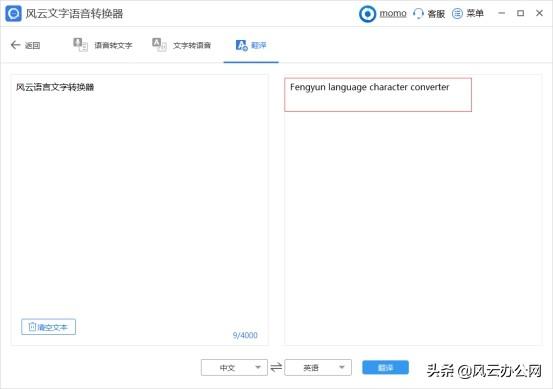Open the momo account link
The height and width of the screenshot is (389, 553).
click(x=393, y=13)
